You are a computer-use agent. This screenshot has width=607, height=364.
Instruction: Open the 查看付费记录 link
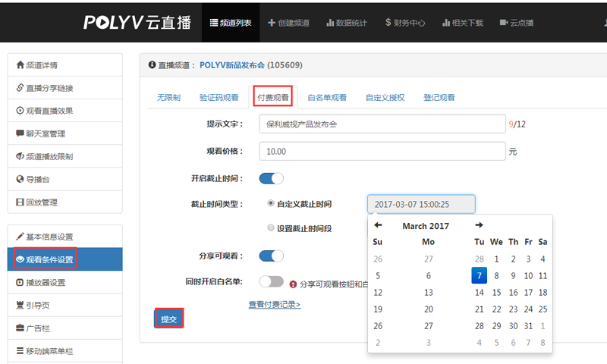pyautogui.click(x=274, y=304)
